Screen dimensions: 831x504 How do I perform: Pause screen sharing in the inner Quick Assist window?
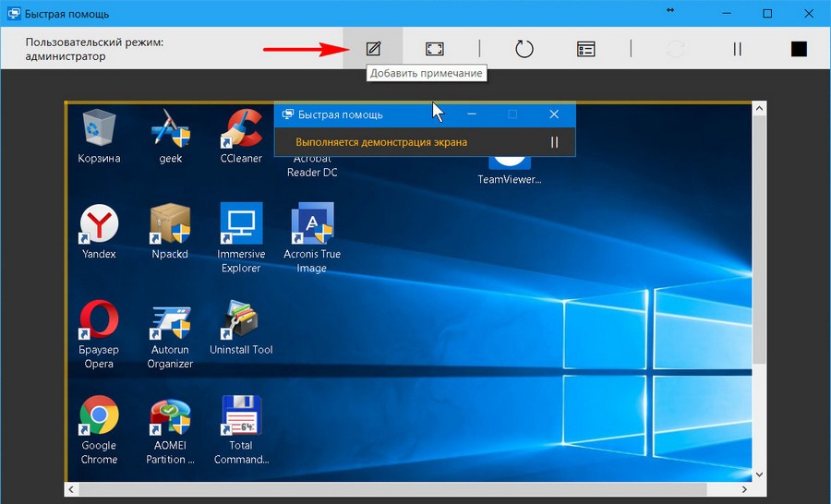(x=554, y=142)
